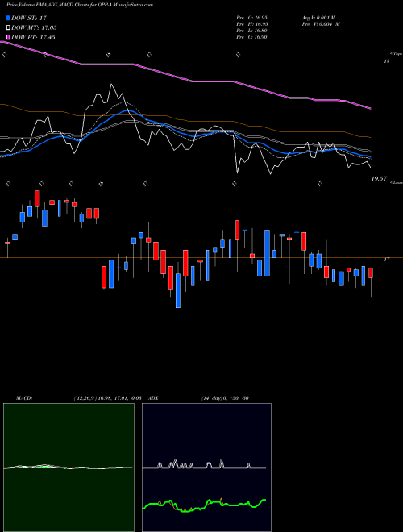The width and height of the screenshot is (403, 532).
Task: Click the lowest blue candlestick in the chart
Action: [x=178, y=290]
